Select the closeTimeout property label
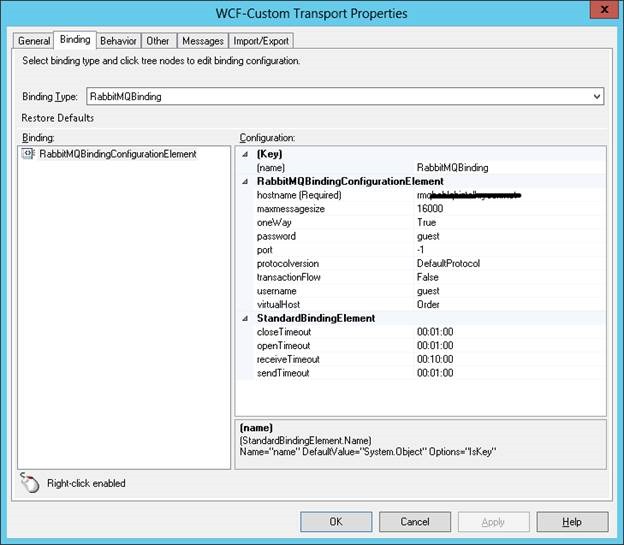Screen dimensions: 624x545 coord(284,332)
